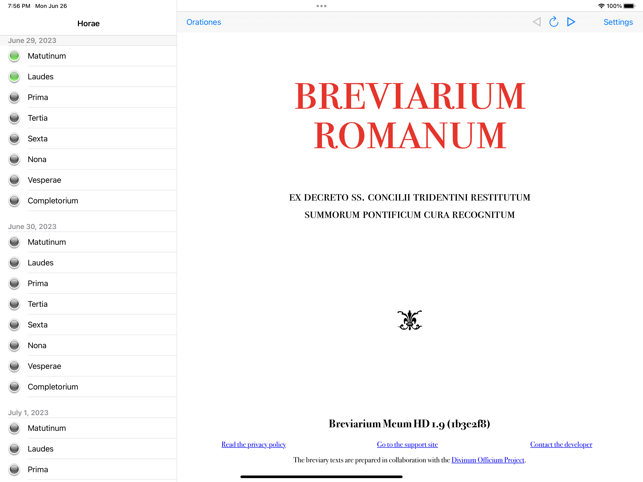Screen dimensions: 643x482
Task: Select Completorium under June 30, 2023
Action: pos(88,387)
